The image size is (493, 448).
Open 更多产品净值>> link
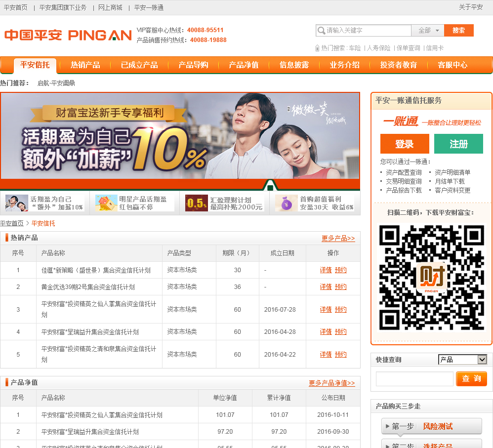331,383
